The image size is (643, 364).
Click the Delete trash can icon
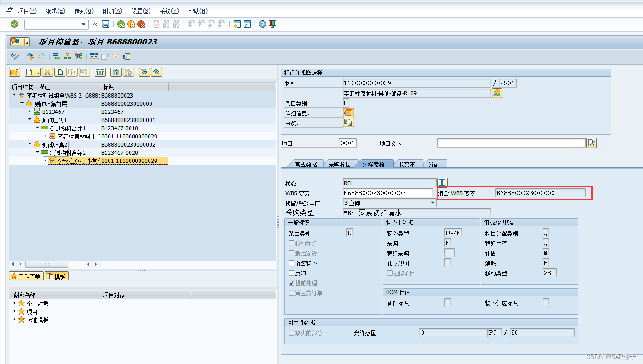tap(100, 72)
